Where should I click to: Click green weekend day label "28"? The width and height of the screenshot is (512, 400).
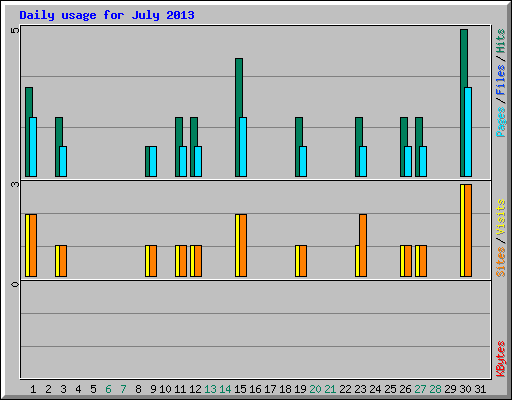tap(435, 389)
